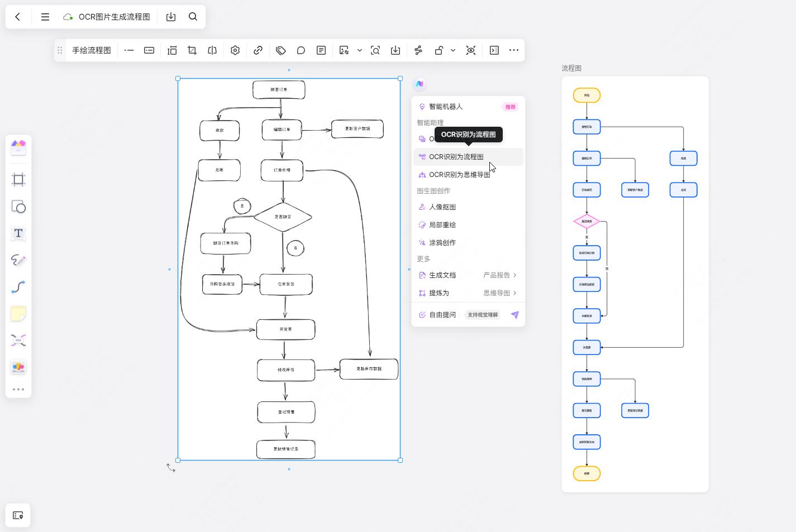Toggle the lock icon on the image
Image resolution: width=796 pixels, height=532 pixels.
click(x=439, y=50)
